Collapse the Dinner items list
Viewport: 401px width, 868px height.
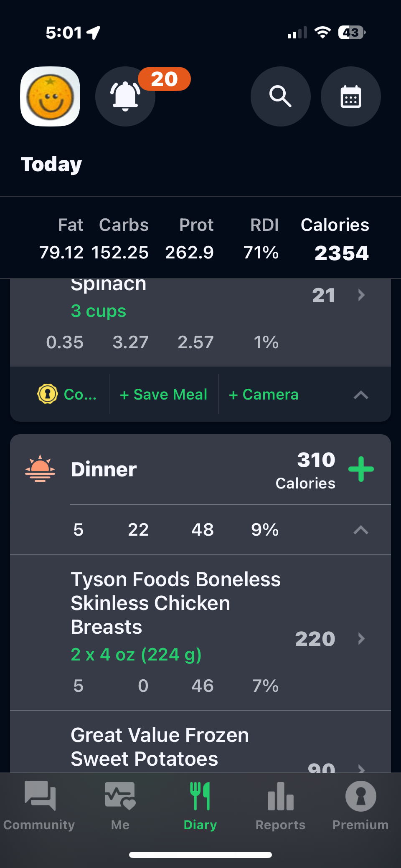point(361,530)
